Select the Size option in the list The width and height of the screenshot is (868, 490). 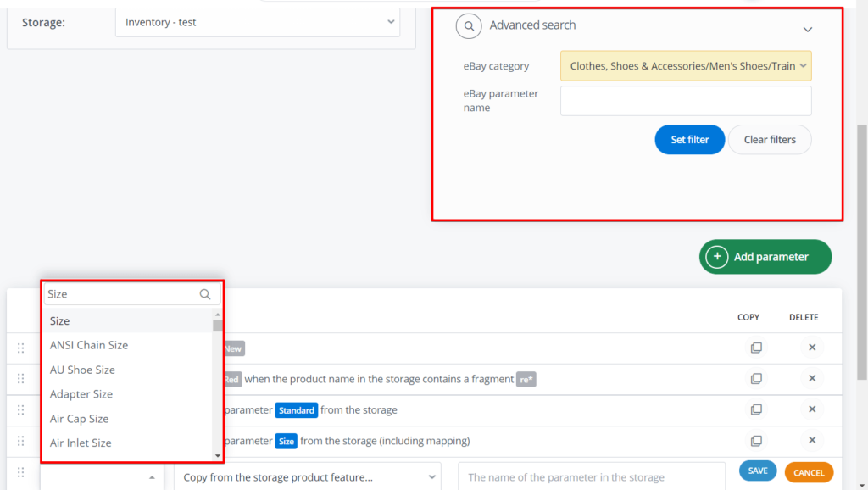(x=128, y=321)
